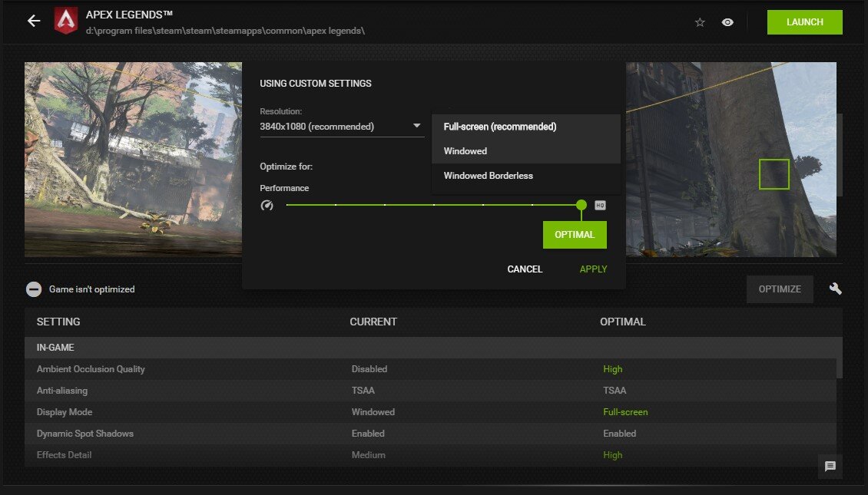Select the Display Mode setting row
Image resolution: width=868 pixels, height=495 pixels.
tap(431, 412)
